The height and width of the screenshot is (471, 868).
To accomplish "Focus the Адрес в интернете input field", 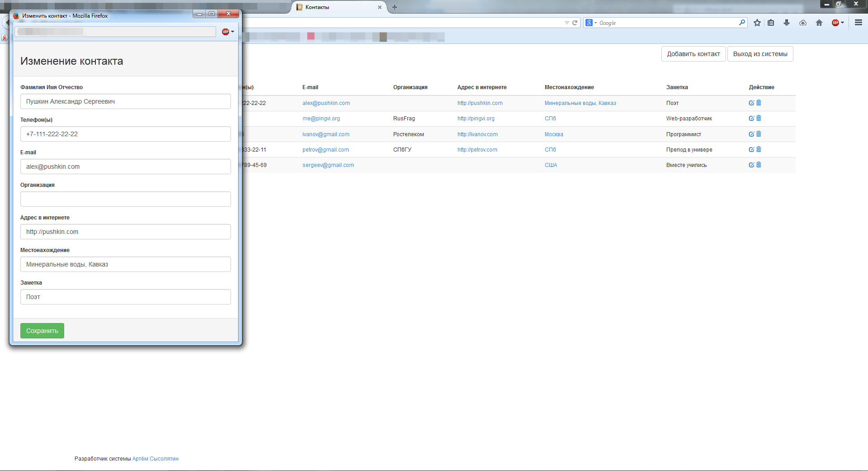I will [x=126, y=232].
